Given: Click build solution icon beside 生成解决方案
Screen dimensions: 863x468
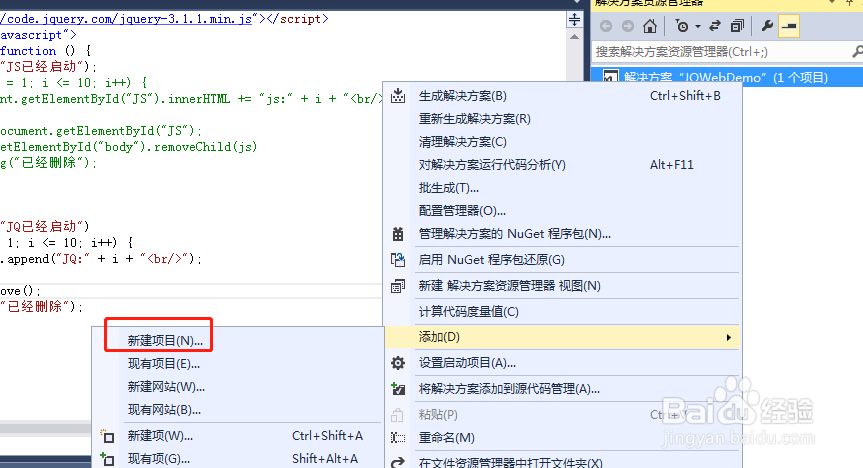Looking at the screenshot, I should click(x=398, y=96).
